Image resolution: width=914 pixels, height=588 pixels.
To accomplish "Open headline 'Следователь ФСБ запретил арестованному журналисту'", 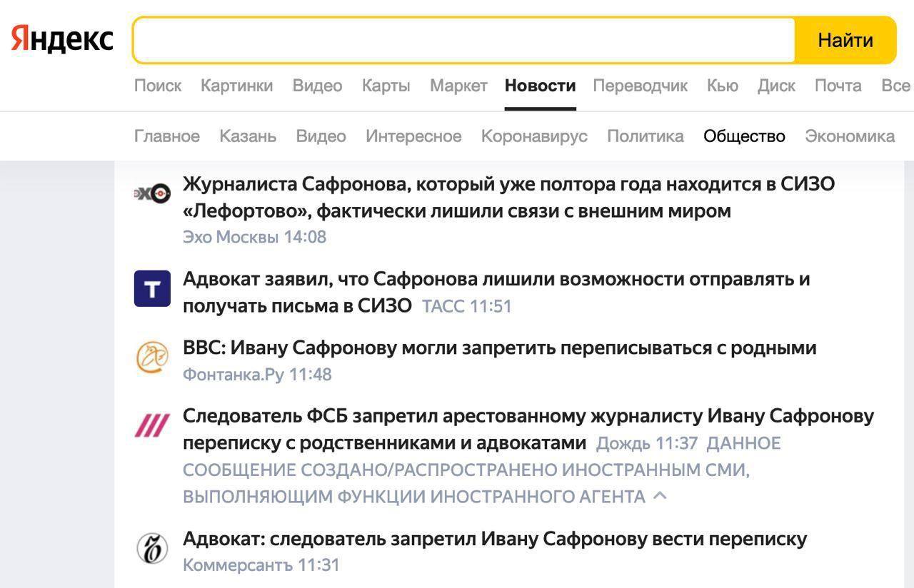I will coord(528,429).
